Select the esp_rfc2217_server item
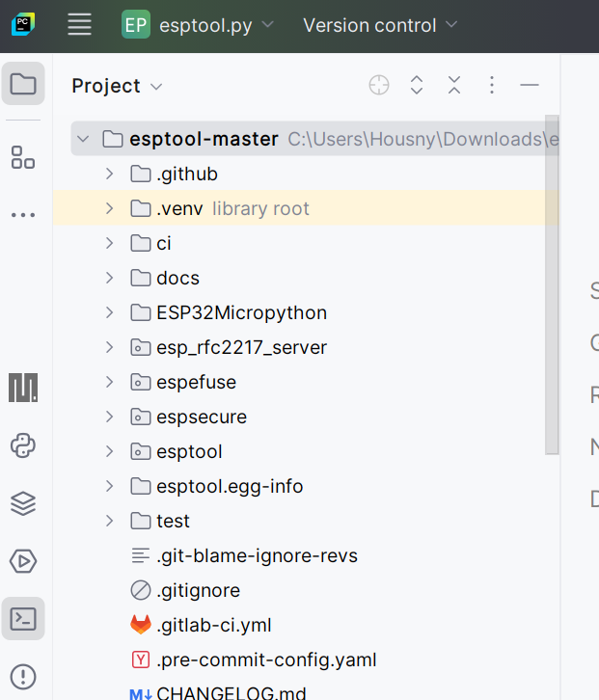Image resolution: width=599 pixels, height=700 pixels. (242, 348)
